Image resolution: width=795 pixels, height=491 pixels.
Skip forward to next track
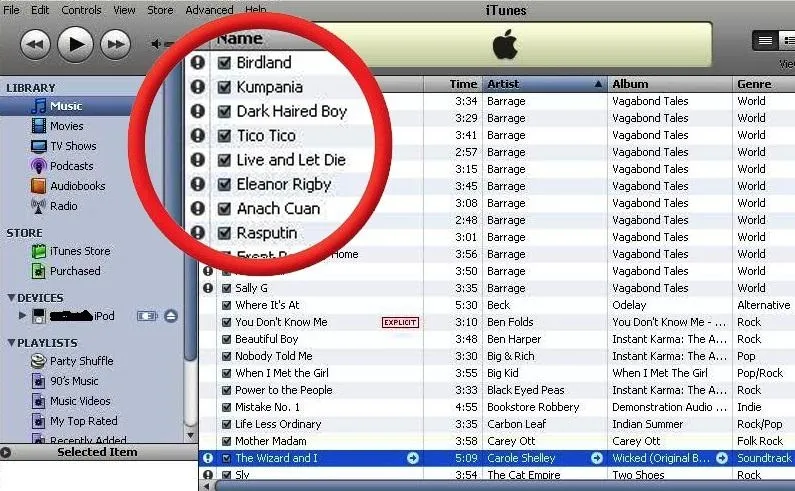pyautogui.click(x=116, y=45)
